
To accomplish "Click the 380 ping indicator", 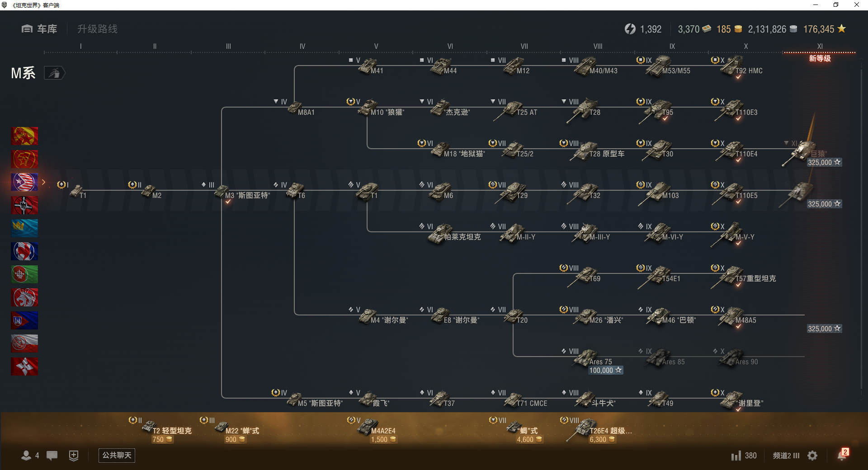I will 744,456.
